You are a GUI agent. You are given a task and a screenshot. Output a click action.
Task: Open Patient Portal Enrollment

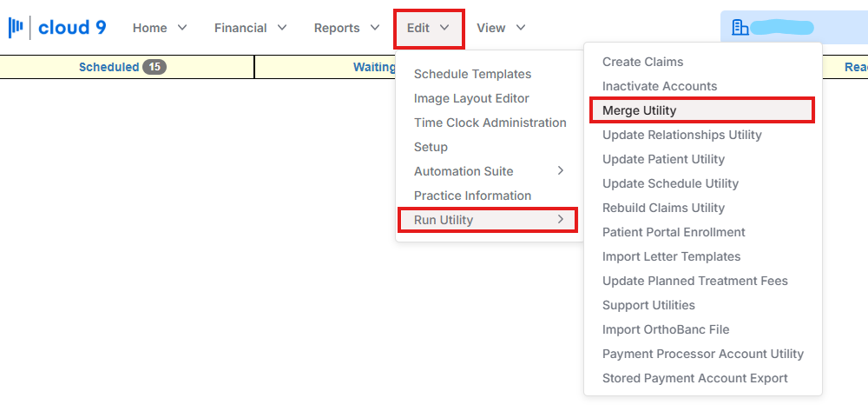coord(674,232)
